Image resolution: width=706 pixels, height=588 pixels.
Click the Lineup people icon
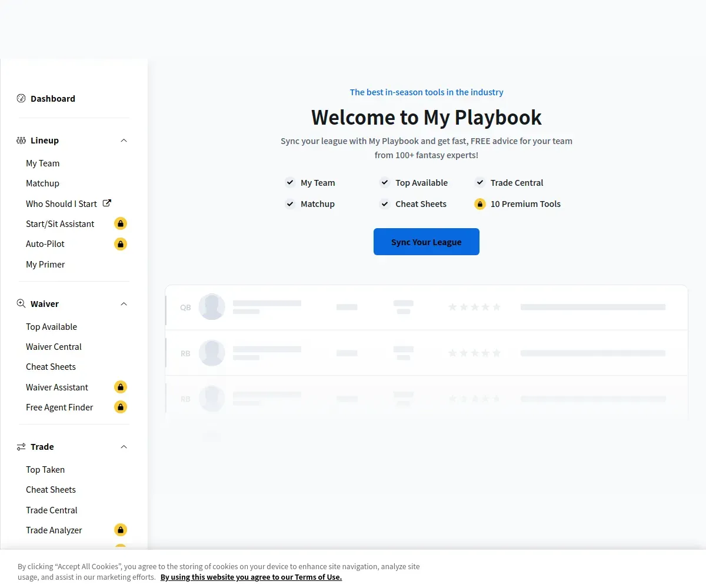(21, 141)
